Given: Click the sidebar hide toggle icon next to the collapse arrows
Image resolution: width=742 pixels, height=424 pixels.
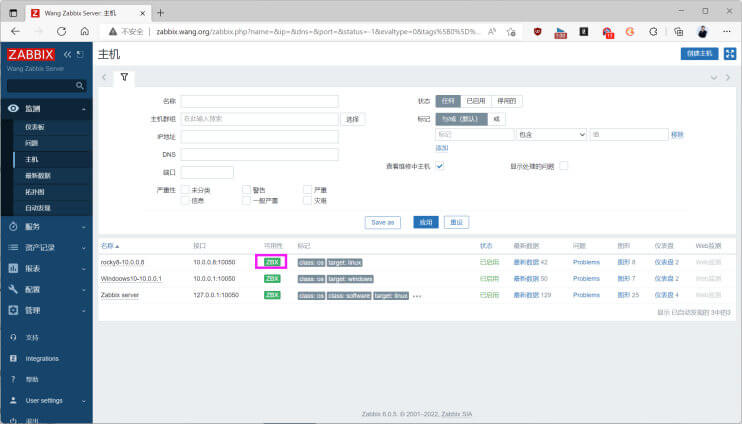Looking at the screenshot, I should coord(80,54).
